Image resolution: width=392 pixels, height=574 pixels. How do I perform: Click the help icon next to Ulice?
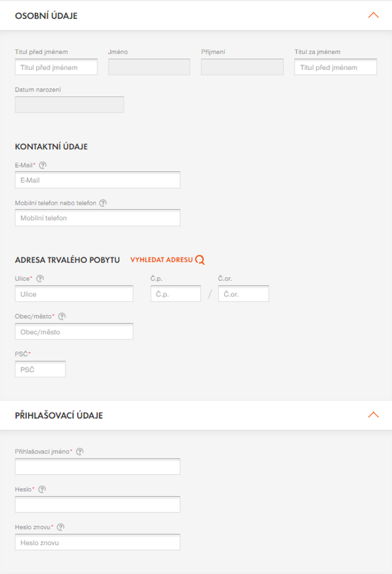pos(40,278)
